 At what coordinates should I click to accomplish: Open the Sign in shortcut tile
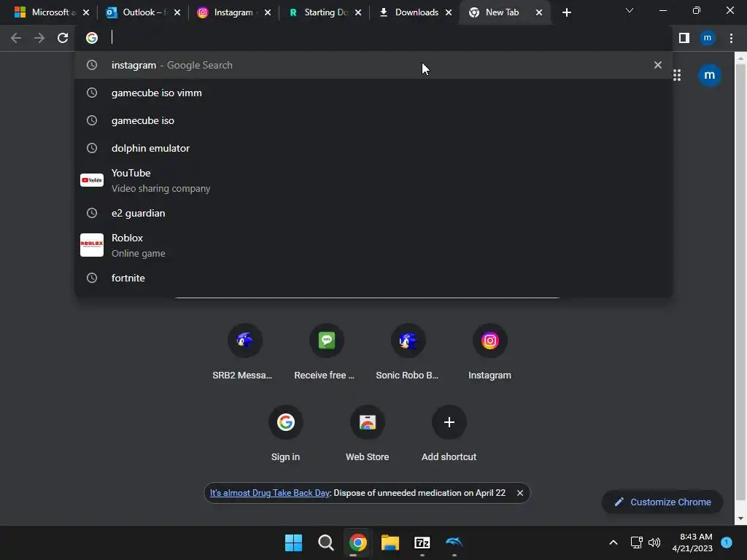(x=285, y=434)
